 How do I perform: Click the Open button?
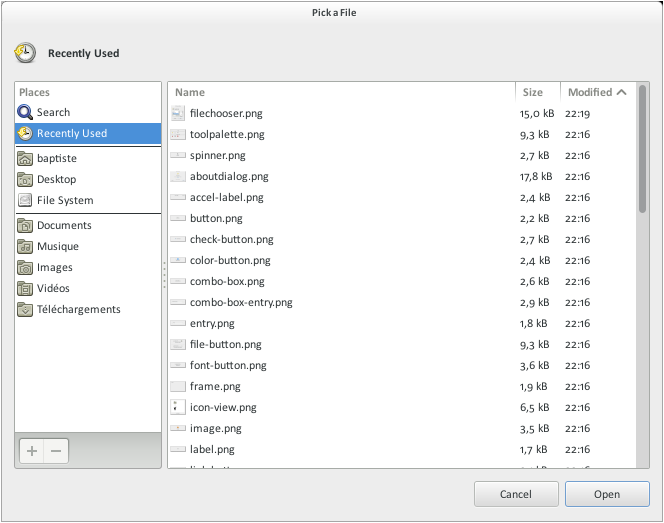point(606,494)
